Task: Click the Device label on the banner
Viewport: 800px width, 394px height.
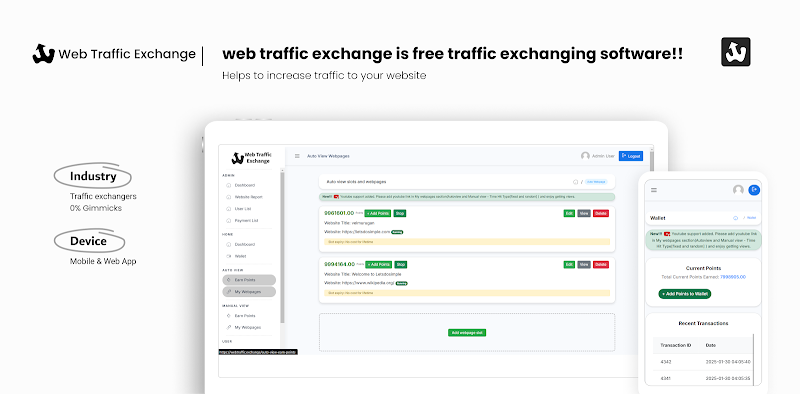Action: click(88, 241)
